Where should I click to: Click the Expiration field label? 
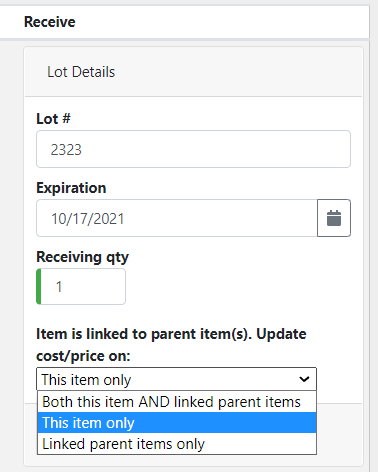[71, 188]
